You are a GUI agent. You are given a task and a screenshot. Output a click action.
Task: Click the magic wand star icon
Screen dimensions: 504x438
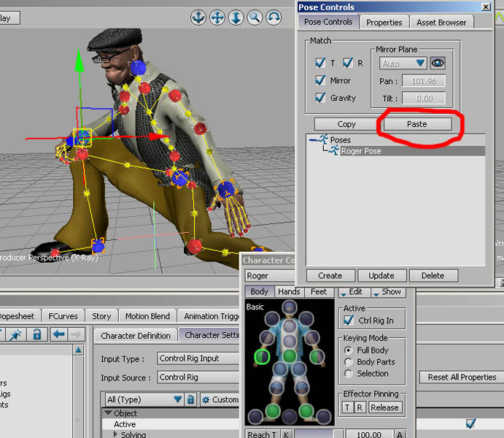coord(15,334)
